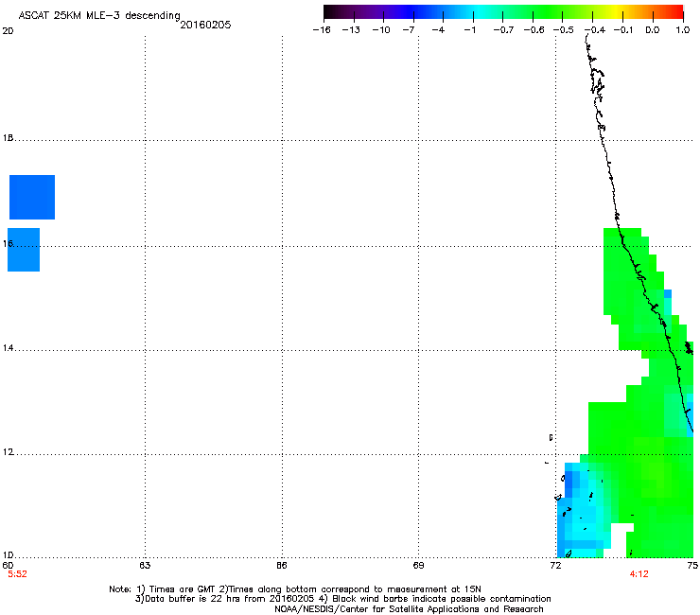Image resolution: width=700 pixels, height=615 pixels.
Task: Click the colorbar label '-1'
Action: tap(469, 30)
